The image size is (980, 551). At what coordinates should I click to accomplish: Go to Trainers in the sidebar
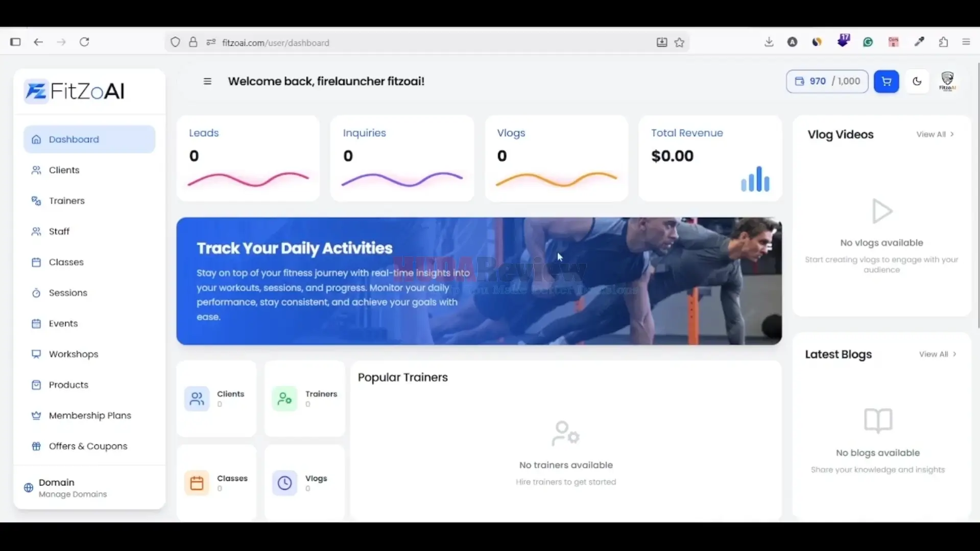(x=89, y=201)
